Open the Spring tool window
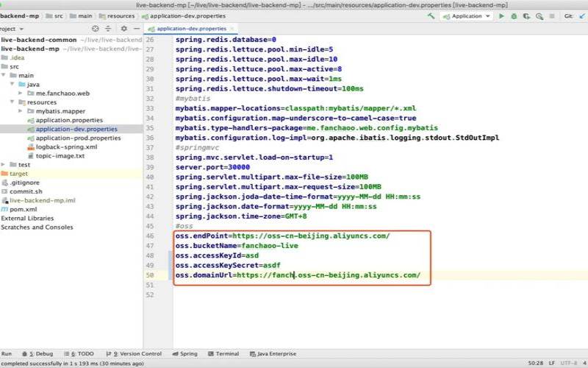The image size is (588, 368). [x=184, y=354]
